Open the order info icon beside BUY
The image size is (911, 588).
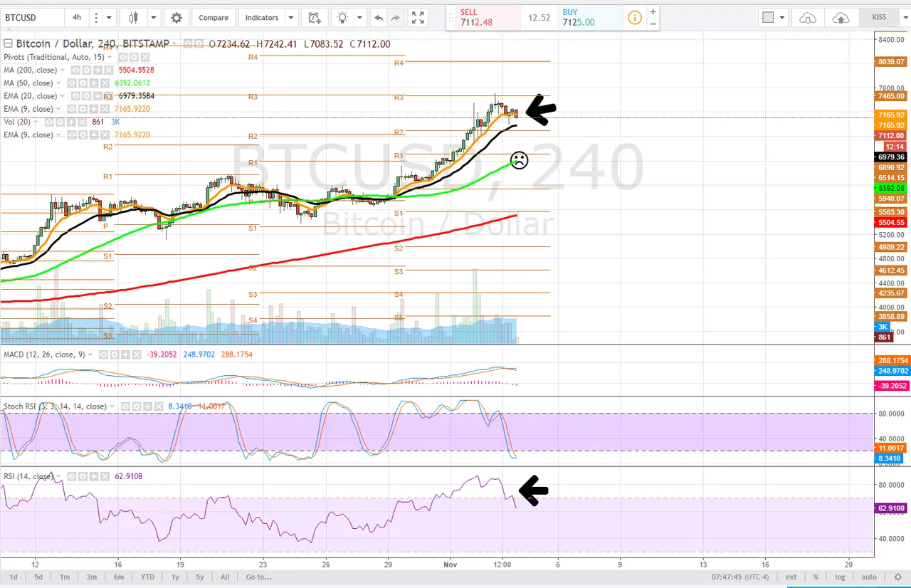tap(635, 18)
